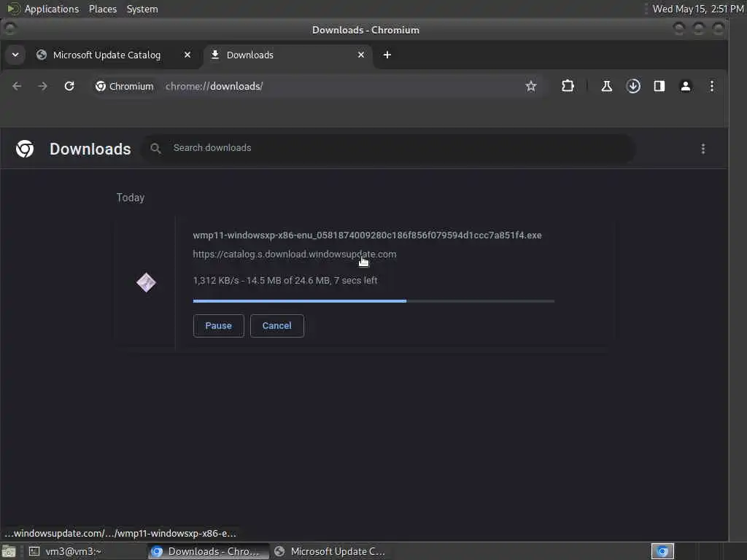Viewport: 747px width, 560px height.
Task: Click the search magnifier icon
Action: coord(155,149)
